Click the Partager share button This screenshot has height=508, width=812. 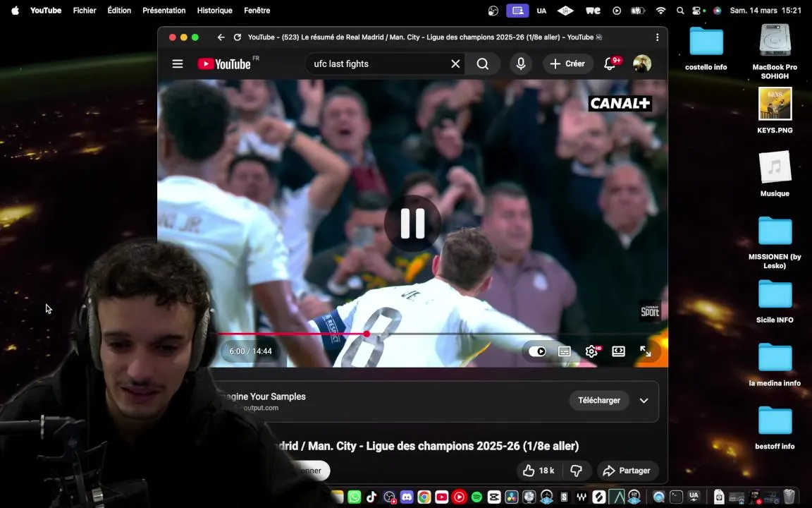627,471
